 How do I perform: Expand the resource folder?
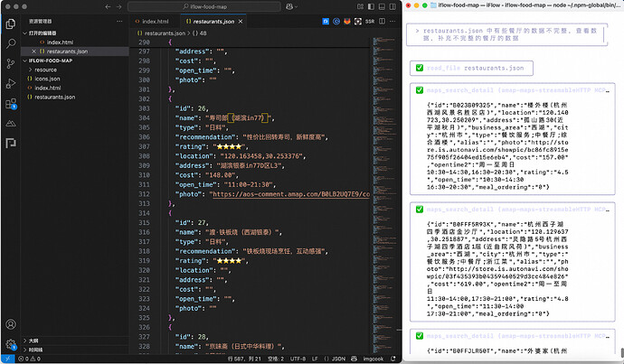[45, 69]
